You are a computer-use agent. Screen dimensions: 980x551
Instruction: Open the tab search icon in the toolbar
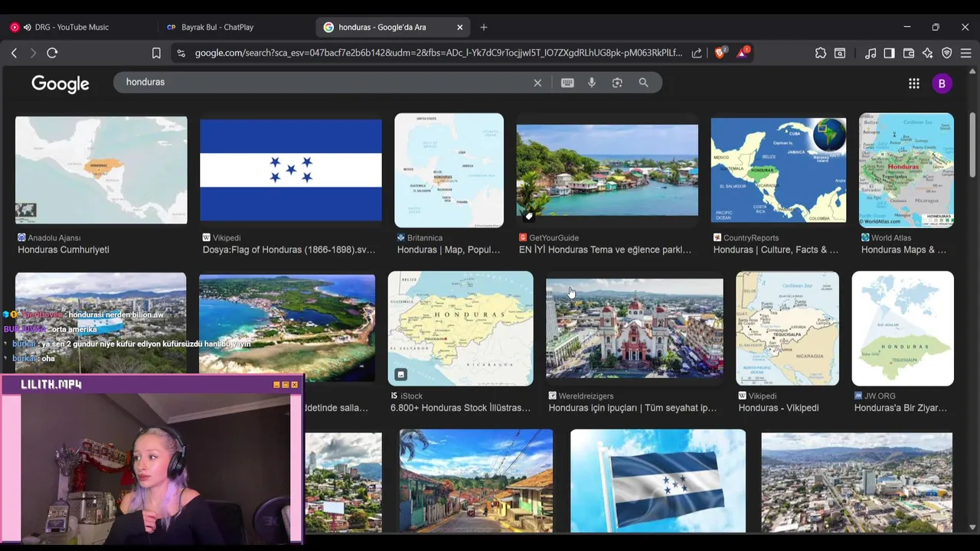coord(840,53)
